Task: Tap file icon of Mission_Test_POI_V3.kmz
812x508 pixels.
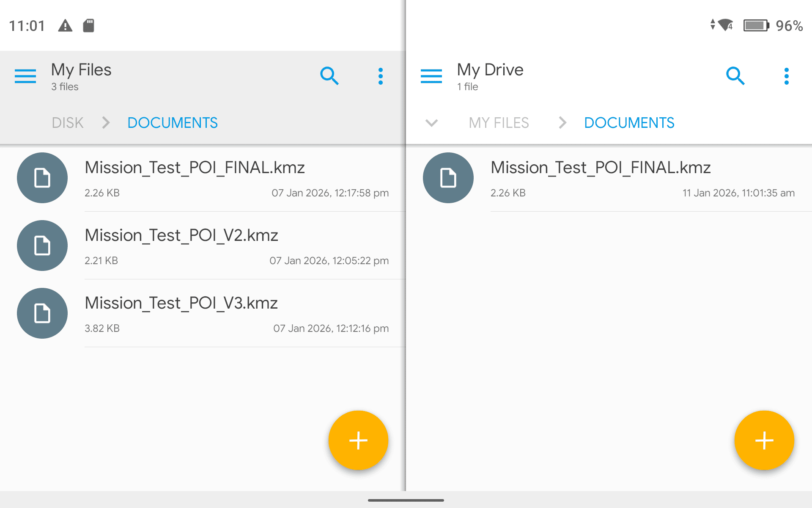Action: [42, 313]
